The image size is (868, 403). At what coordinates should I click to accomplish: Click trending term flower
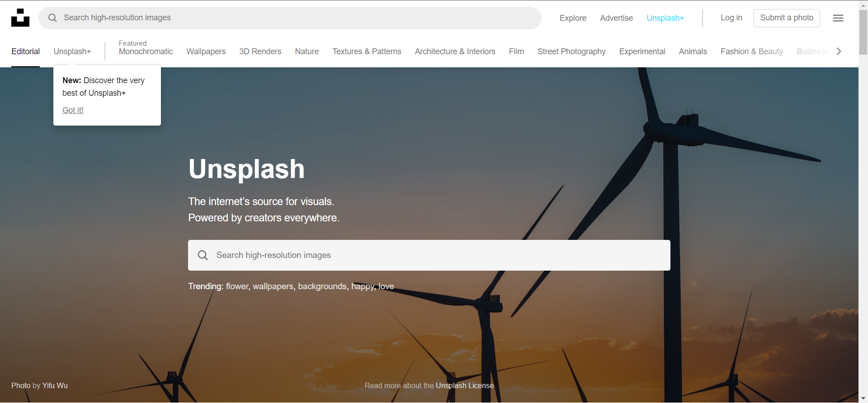(x=237, y=286)
